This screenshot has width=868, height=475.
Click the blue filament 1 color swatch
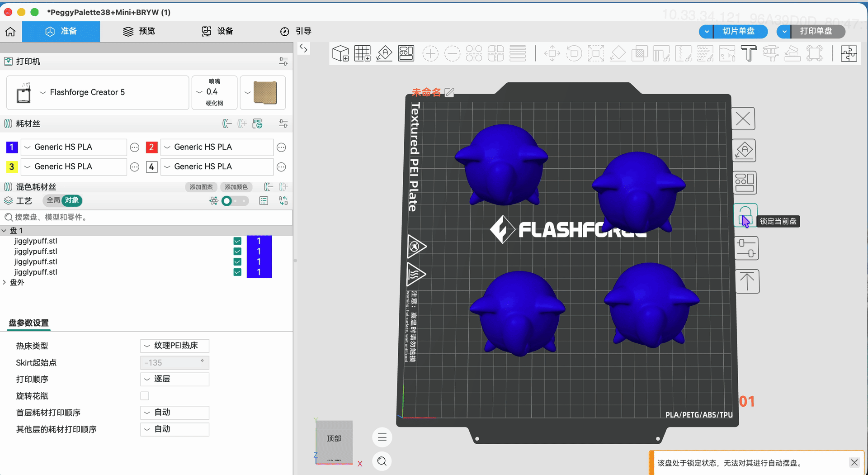pyautogui.click(x=12, y=147)
